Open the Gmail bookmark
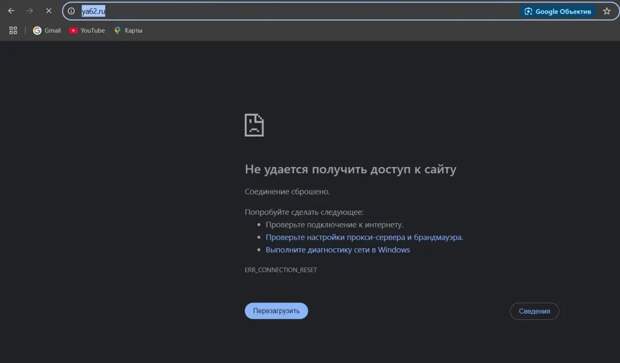 [47, 30]
